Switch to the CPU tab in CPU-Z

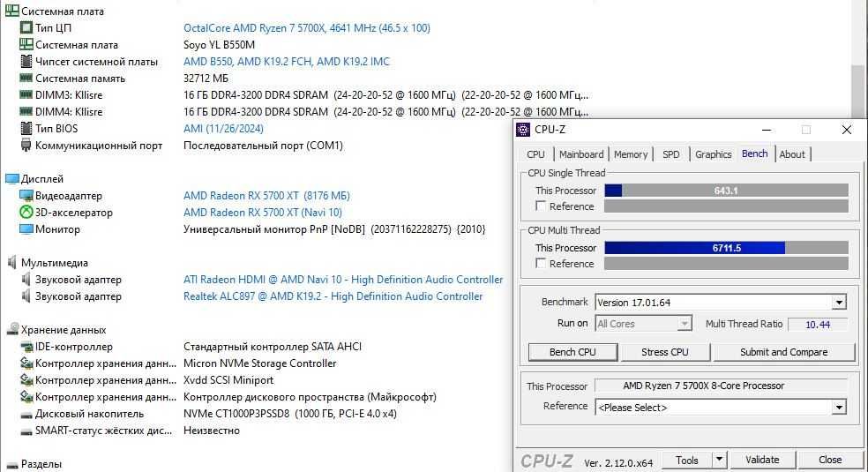click(535, 154)
